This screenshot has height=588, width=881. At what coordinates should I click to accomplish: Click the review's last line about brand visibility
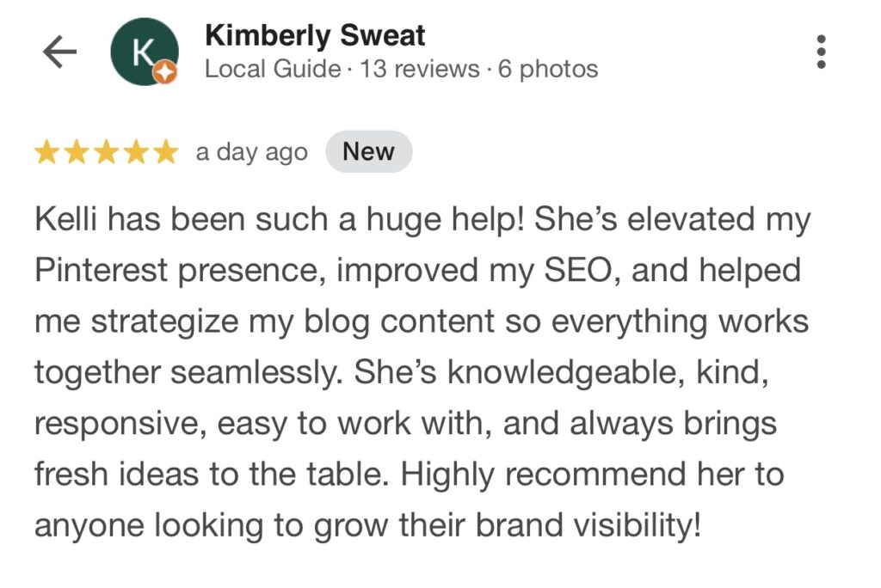point(367,525)
